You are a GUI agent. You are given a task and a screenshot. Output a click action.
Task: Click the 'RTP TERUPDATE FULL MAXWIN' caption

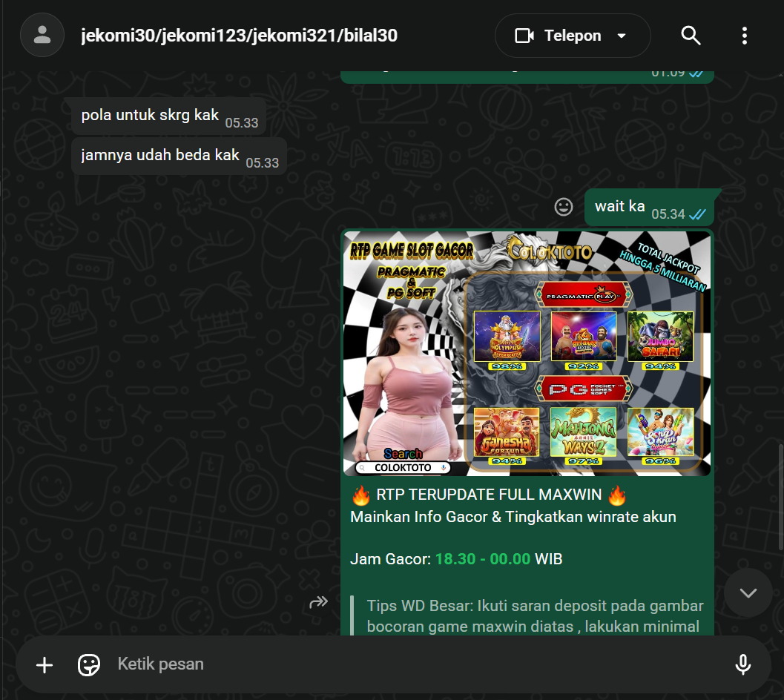[489, 495]
